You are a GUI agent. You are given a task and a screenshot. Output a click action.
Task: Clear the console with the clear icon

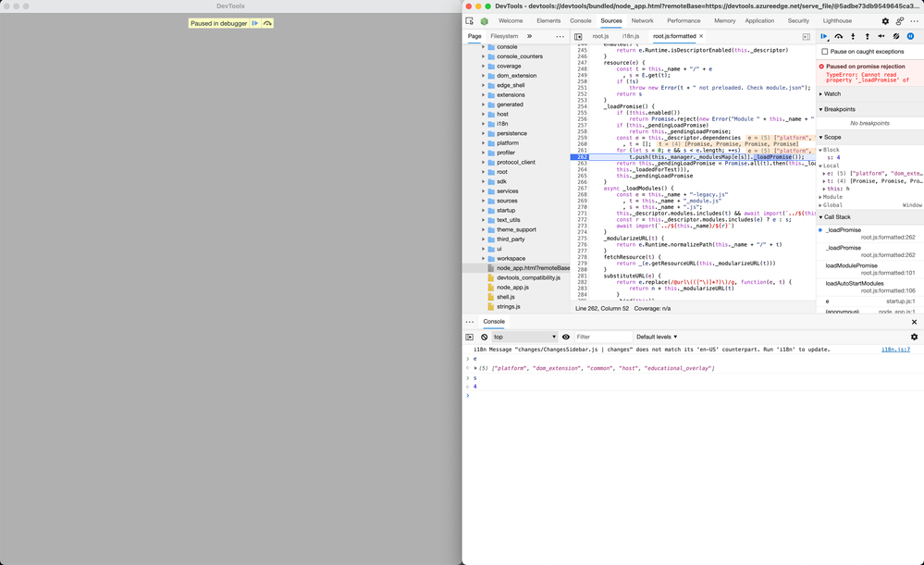(484, 337)
